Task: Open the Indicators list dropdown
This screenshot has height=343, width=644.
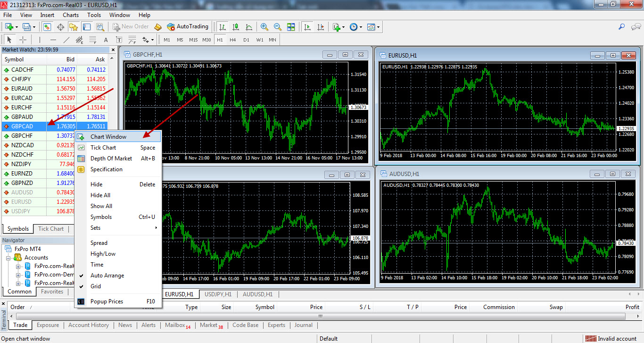Action: 339,27
